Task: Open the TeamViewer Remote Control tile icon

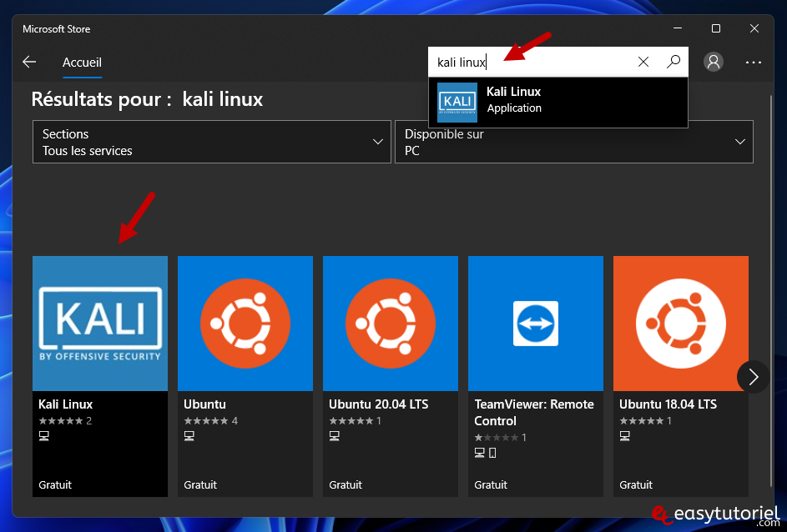Action: tap(536, 324)
